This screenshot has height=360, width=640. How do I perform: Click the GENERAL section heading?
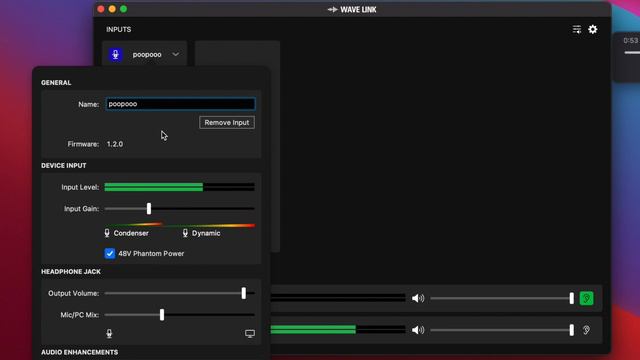tap(56, 82)
